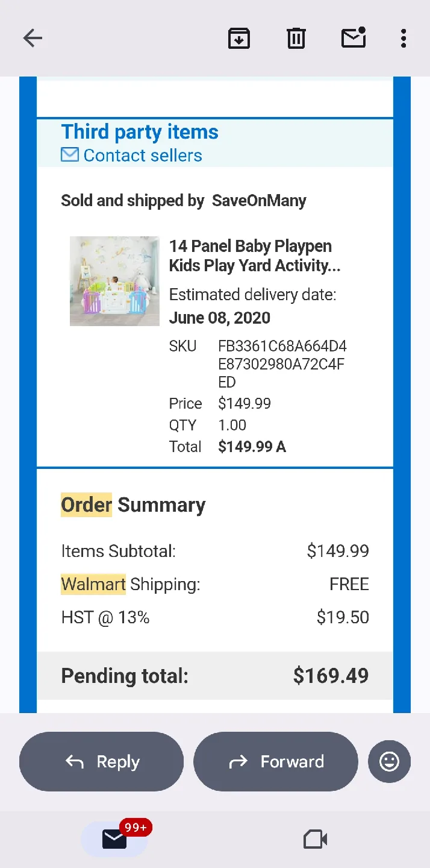Select the estimated delivery date June 08, 2020
This screenshot has height=868, width=430.
click(220, 318)
